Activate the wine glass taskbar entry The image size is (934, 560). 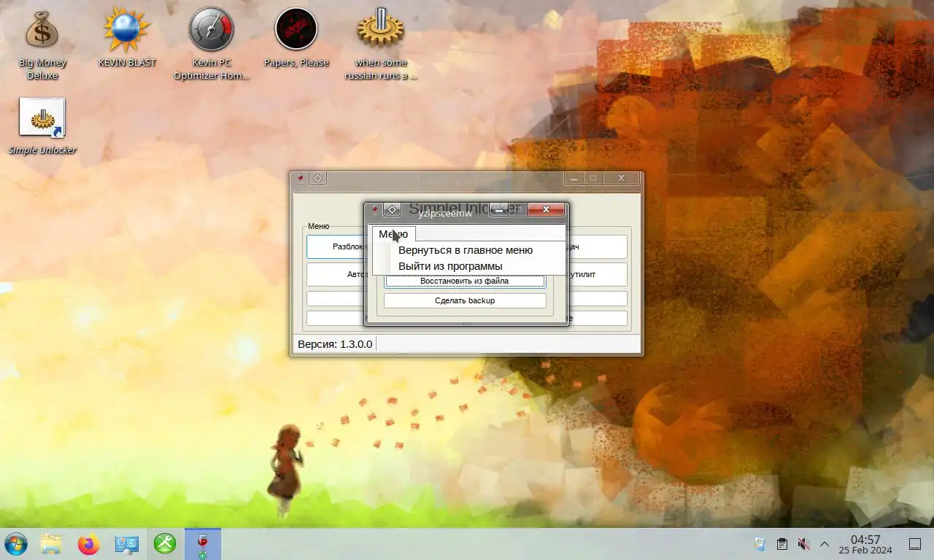(203, 544)
